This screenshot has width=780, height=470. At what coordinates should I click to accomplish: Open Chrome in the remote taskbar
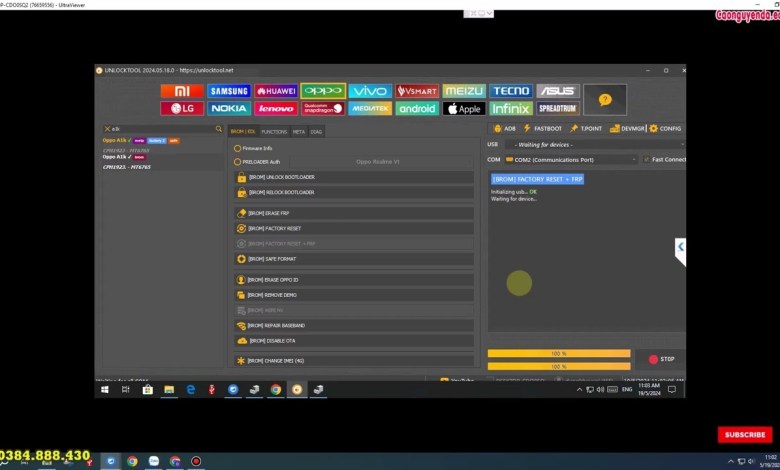tap(276, 390)
